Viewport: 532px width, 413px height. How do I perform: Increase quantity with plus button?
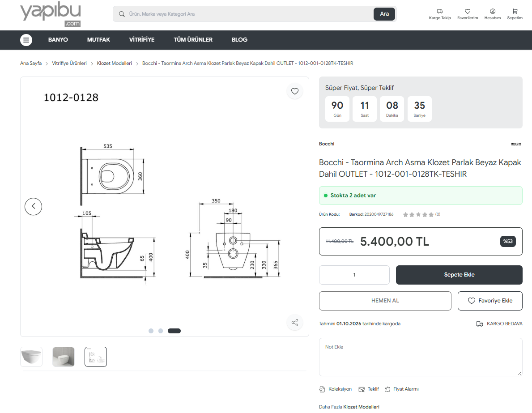coord(381,275)
